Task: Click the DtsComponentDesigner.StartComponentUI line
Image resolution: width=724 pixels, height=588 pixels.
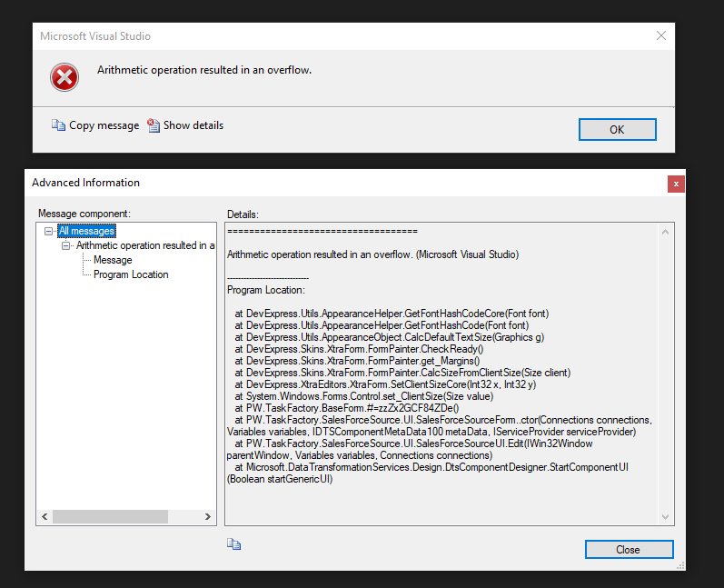Action: tap(428, 473)
